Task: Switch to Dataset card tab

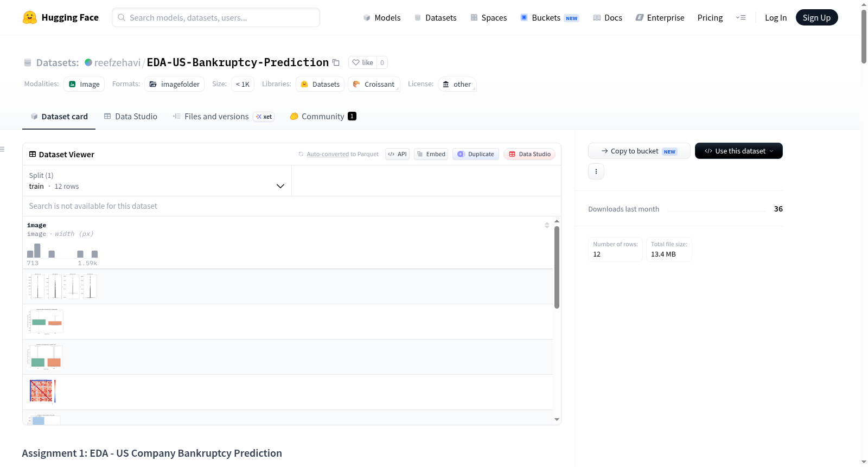Action: 59,117
